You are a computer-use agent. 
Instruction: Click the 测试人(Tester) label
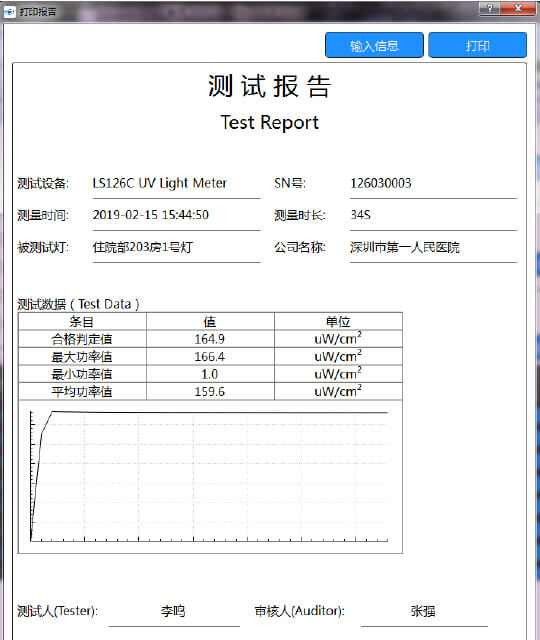click(x=58, y=611)
